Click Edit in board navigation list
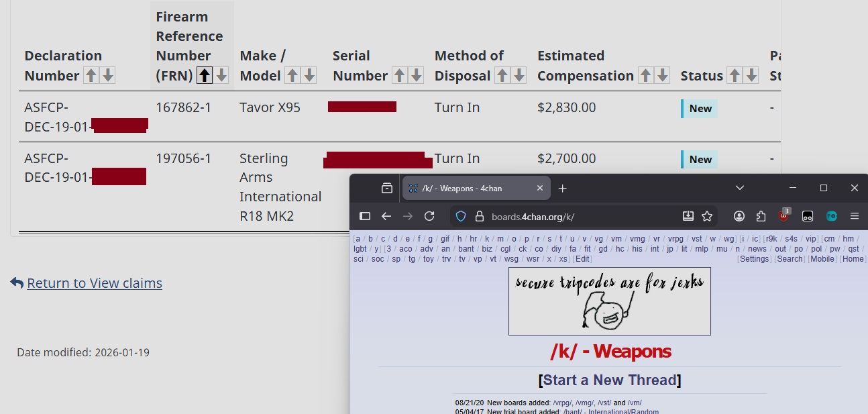Image resolution: width=868 pixels, height=414 pixels. point(583,259)
